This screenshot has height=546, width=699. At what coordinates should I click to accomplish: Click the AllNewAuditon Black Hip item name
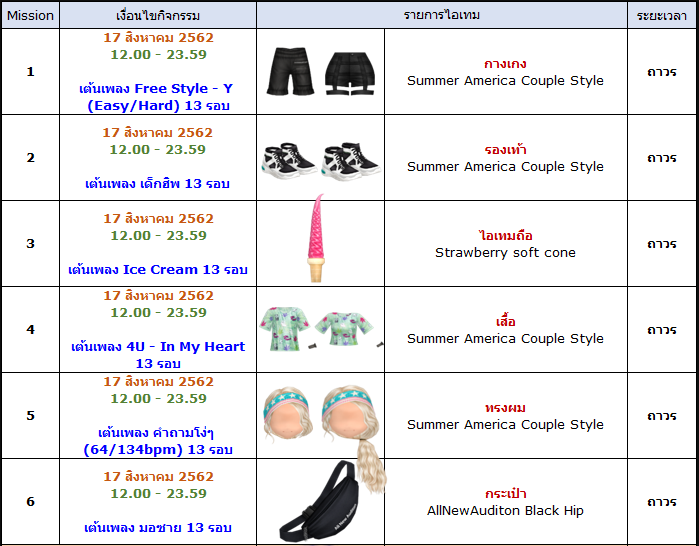(x=505, y=511)
